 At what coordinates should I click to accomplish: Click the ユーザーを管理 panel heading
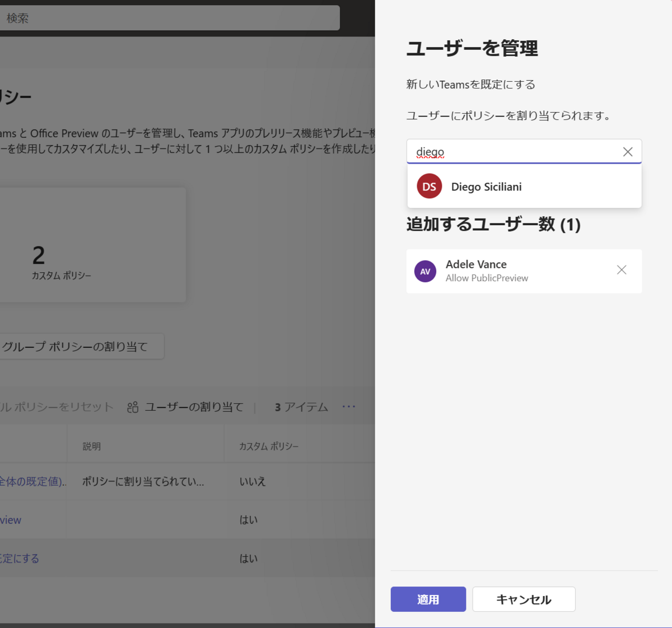pos(472,48)
